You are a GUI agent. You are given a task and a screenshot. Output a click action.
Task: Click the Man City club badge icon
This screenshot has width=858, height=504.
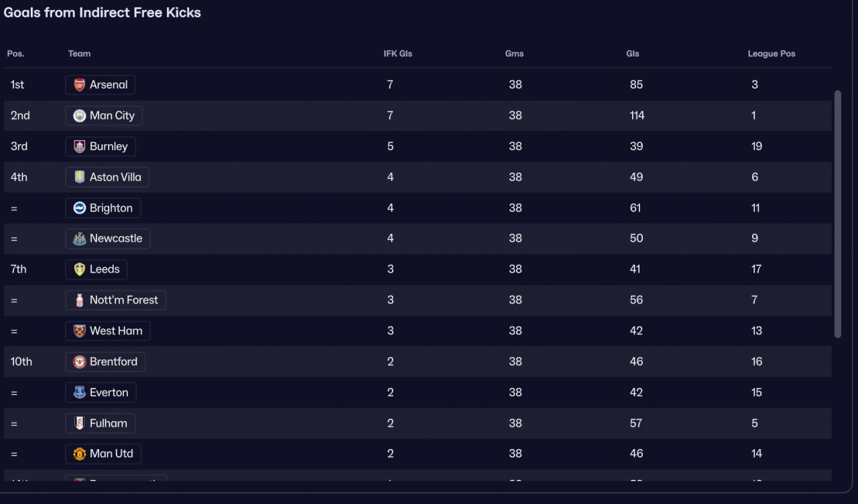coord(80,116)
